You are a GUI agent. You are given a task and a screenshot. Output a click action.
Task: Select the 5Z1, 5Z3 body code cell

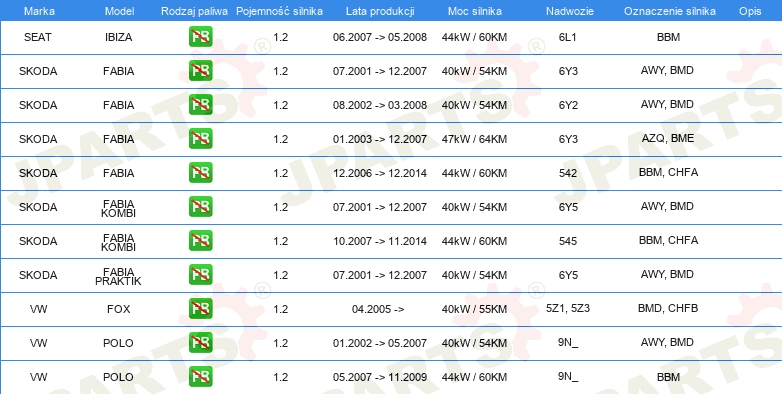pos(568,308)
